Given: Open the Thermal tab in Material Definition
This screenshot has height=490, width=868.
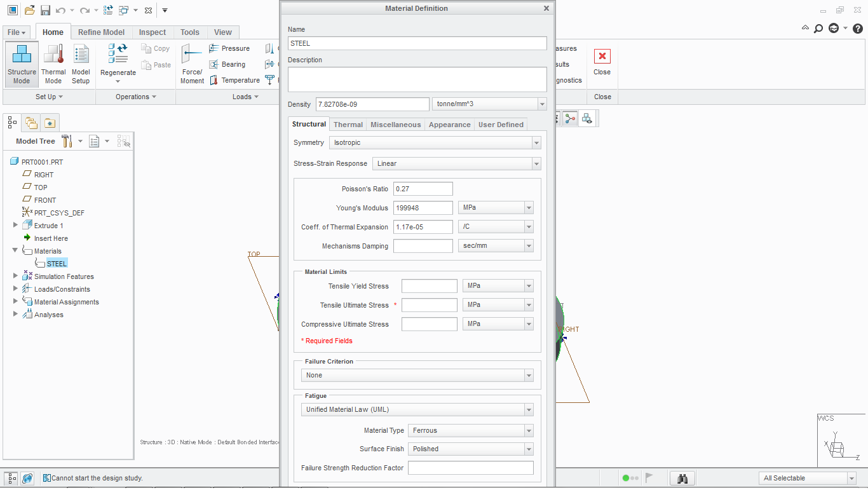Looking at the screenshot, I should click(348, 125).
